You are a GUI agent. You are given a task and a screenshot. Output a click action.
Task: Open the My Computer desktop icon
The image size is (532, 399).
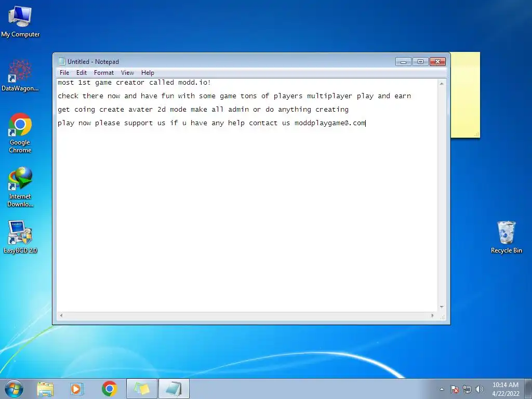coord(20,22)
